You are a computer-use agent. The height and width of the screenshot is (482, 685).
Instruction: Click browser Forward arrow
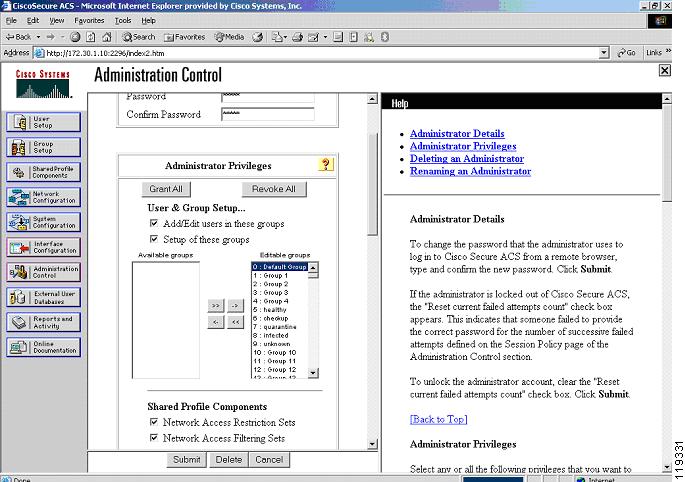coord(51,37)
